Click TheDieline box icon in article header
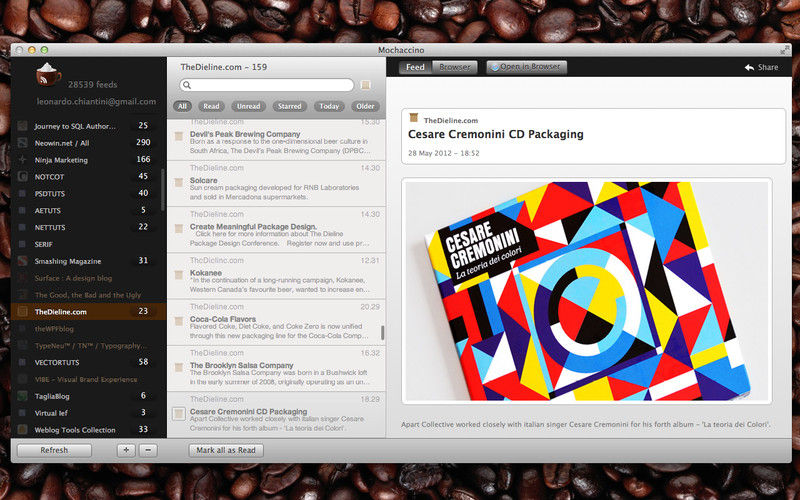Image resolution: width=800 pixels, height=500 pixels. [414, 118]
